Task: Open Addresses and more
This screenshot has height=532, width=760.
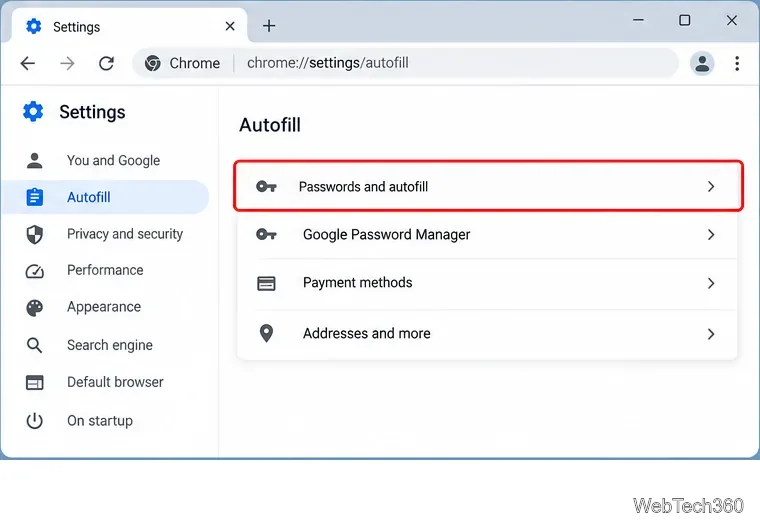Action: [487, 334]
